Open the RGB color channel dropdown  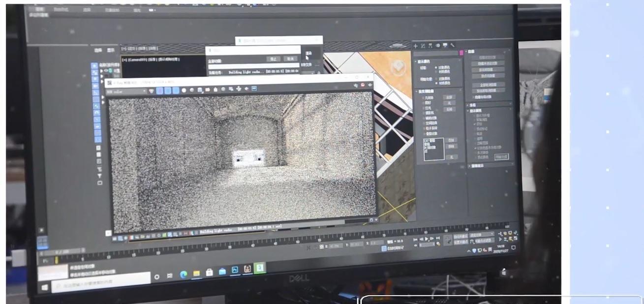pos(126,91)
